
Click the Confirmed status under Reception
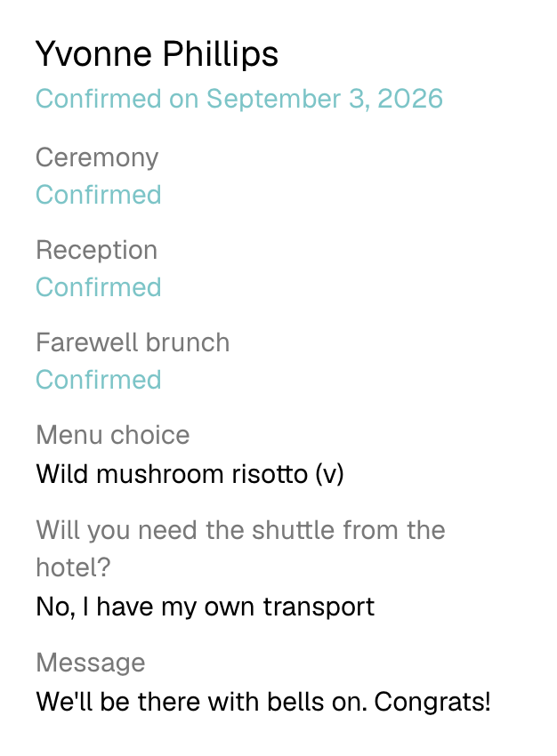pyautogui.click(x=99, y=287)
